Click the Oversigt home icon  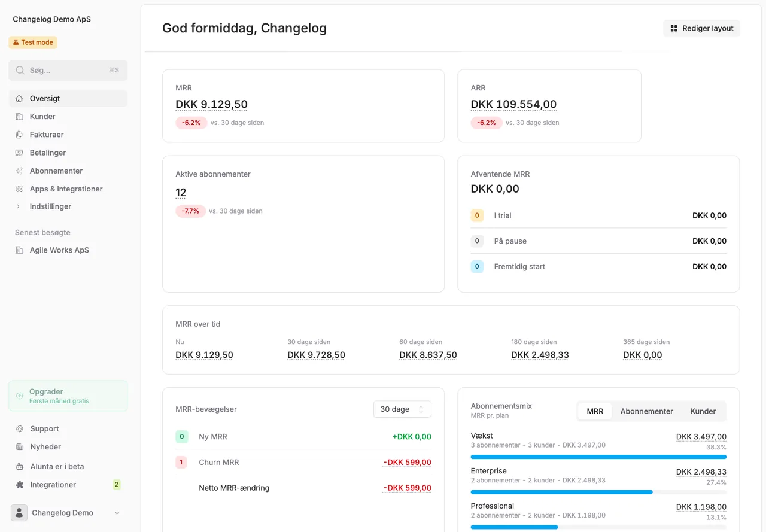tap(19, 99)
